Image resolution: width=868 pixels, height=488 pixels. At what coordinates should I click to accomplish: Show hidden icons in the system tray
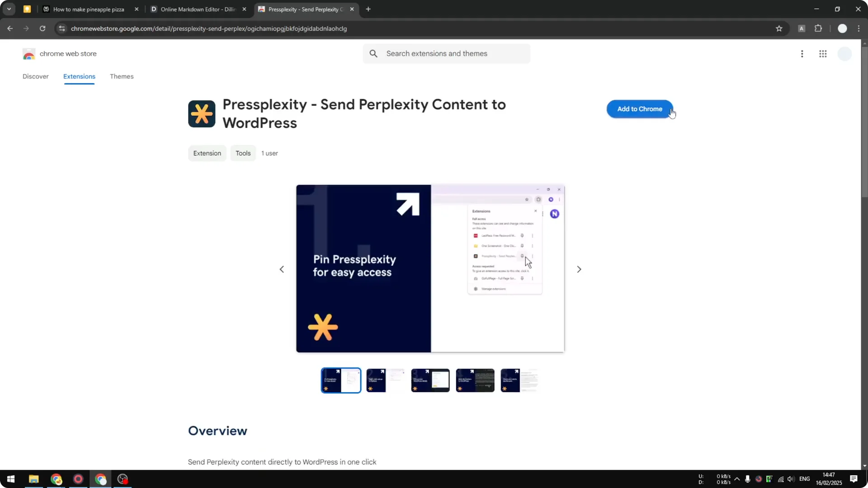(737, 479)
